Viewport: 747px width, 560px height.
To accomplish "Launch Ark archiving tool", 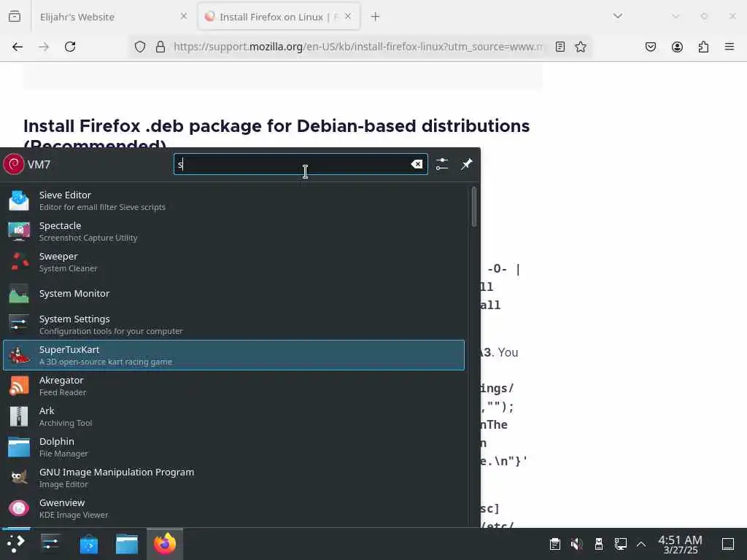I will pos(233,416).
